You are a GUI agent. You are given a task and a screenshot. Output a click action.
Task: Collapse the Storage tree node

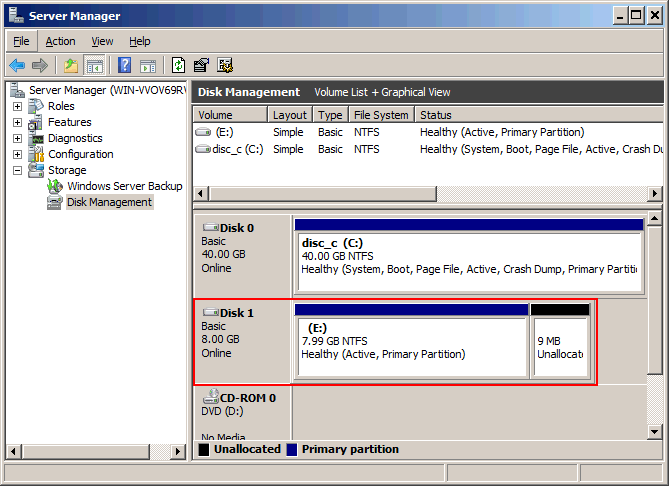17,171
